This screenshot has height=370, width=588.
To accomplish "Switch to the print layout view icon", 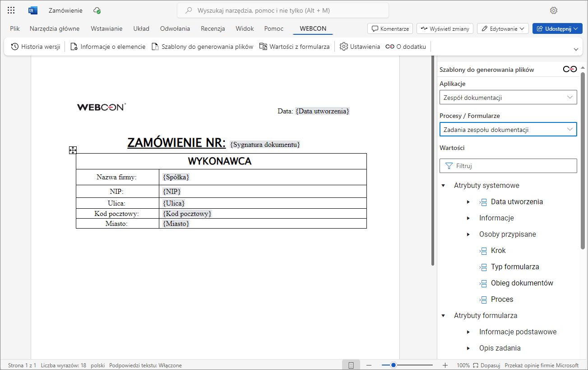I will tap(351, 365).
